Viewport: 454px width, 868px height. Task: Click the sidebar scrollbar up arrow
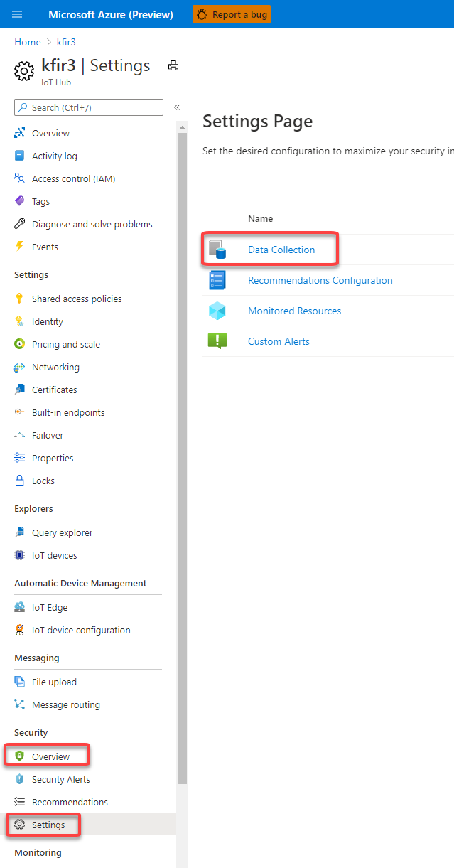182,128
